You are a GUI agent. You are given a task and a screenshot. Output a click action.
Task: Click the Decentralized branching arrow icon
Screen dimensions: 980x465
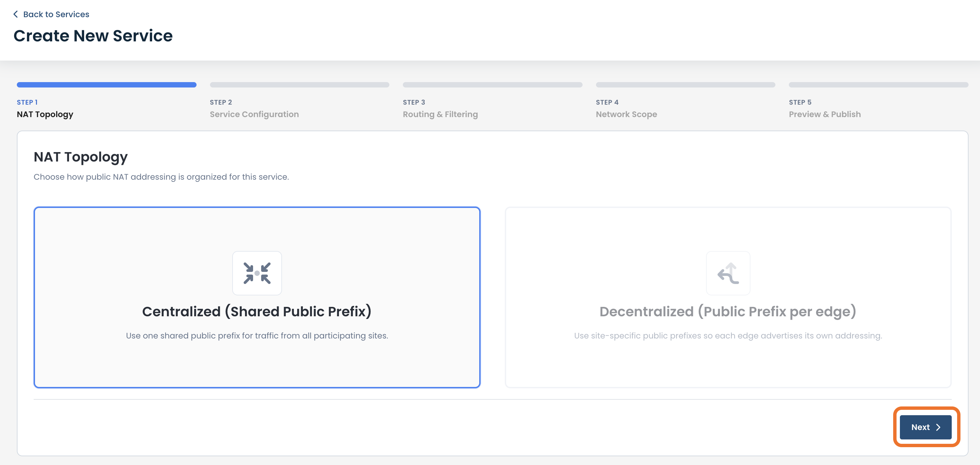(x=728, y=273)
